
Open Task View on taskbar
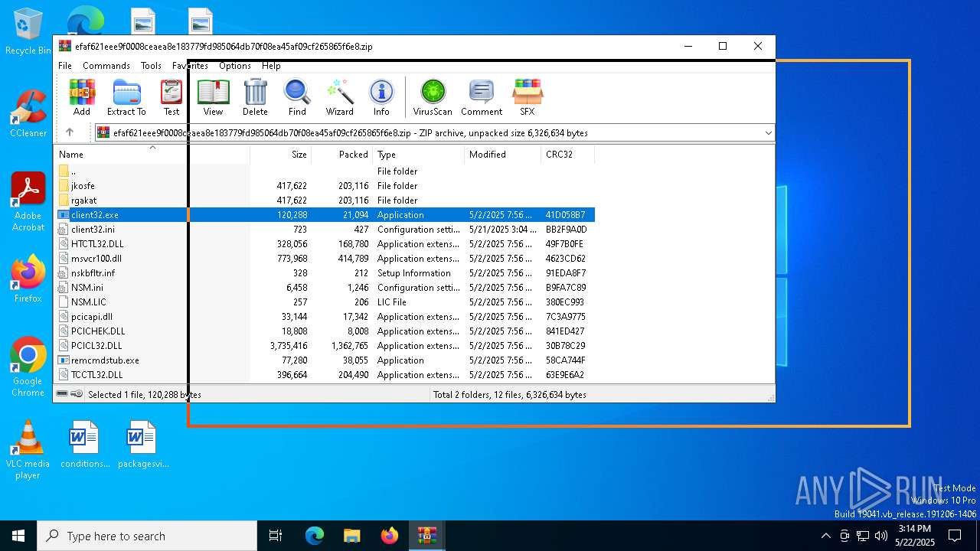coord(276,536)
